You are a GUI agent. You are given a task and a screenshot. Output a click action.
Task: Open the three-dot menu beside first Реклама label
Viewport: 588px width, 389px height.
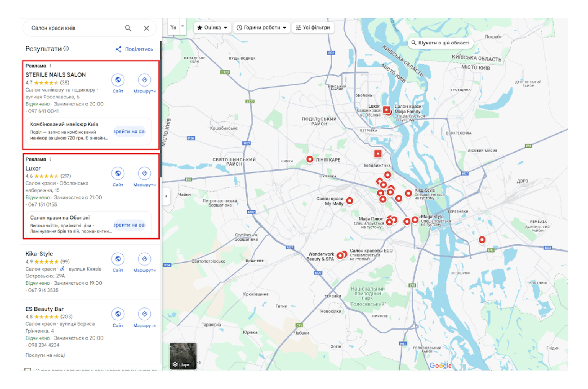click(51, 66)
